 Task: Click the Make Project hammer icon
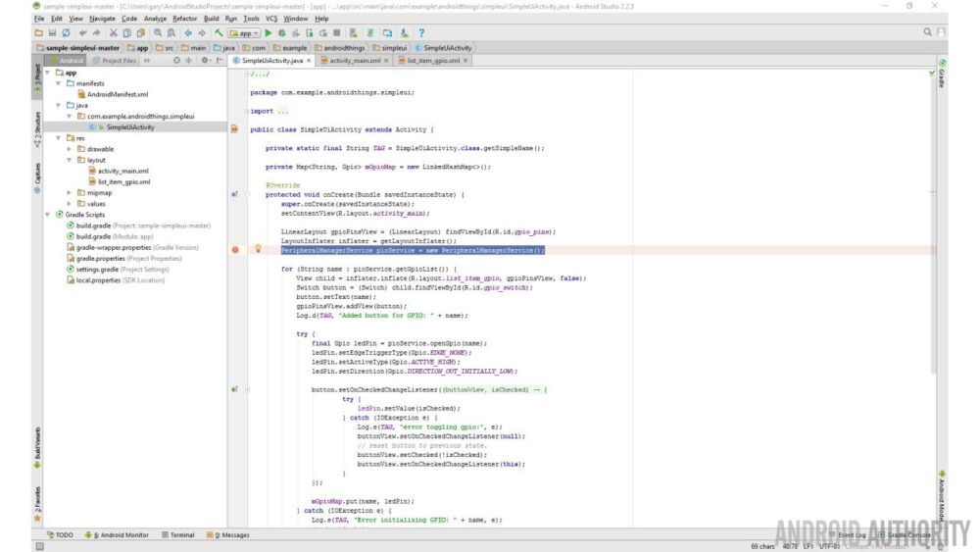(218, 33)
